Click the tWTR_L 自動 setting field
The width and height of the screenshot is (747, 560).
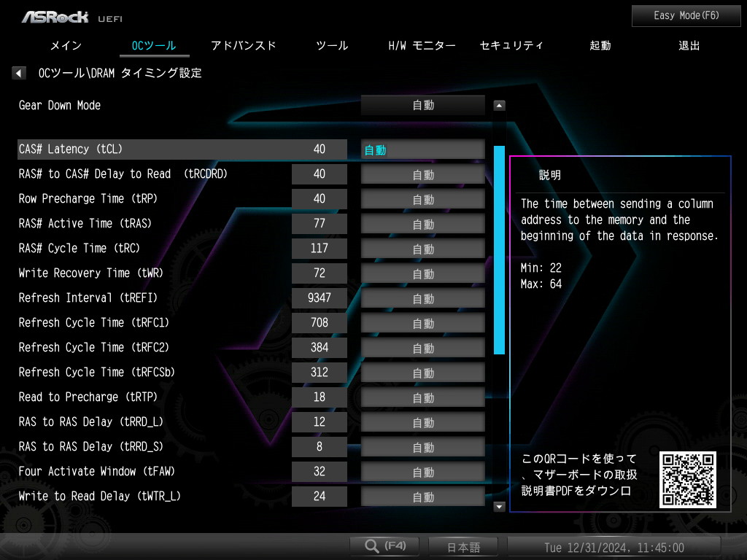pyautogui.click(x=423, y=496)
